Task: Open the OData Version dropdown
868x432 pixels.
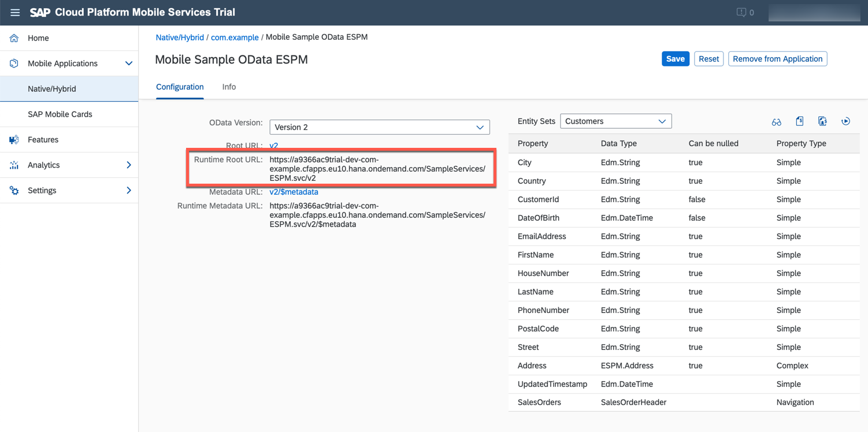Action: coord(380,127)
